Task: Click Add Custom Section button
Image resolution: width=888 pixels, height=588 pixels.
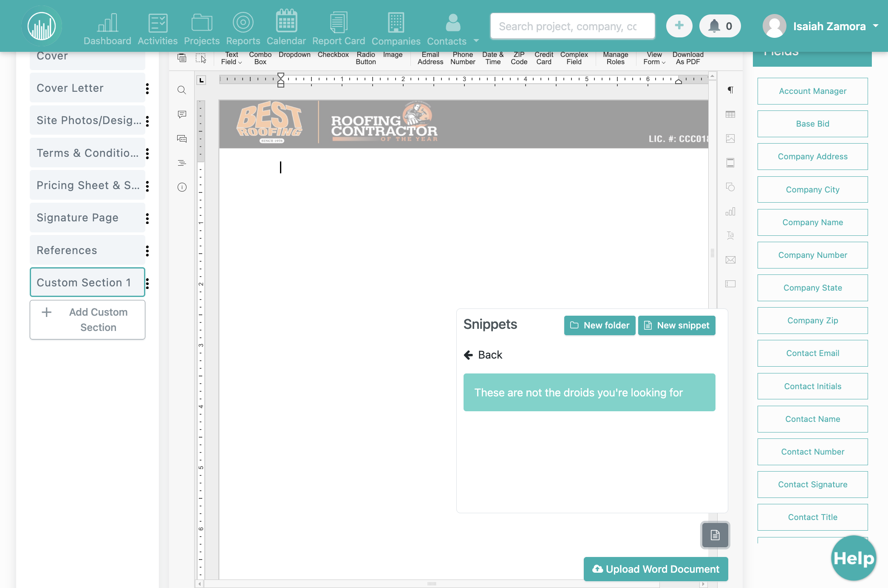Action: pyautogui.click(x=87, y=319)
